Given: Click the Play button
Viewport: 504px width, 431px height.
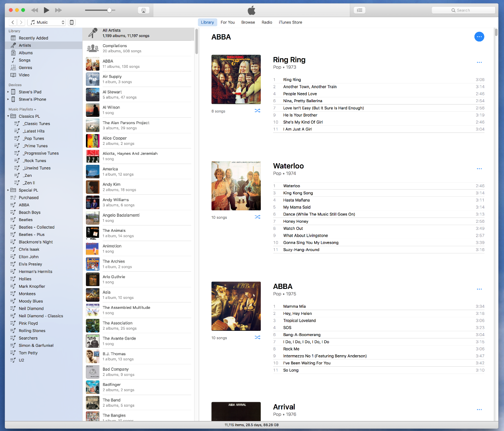Looking at the screenshot, I should coord(46,10).
